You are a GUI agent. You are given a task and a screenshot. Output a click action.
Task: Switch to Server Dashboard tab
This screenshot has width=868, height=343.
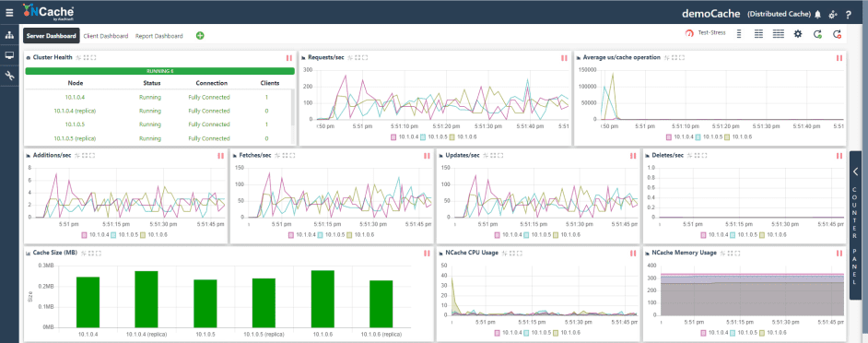tap(51, 35)
